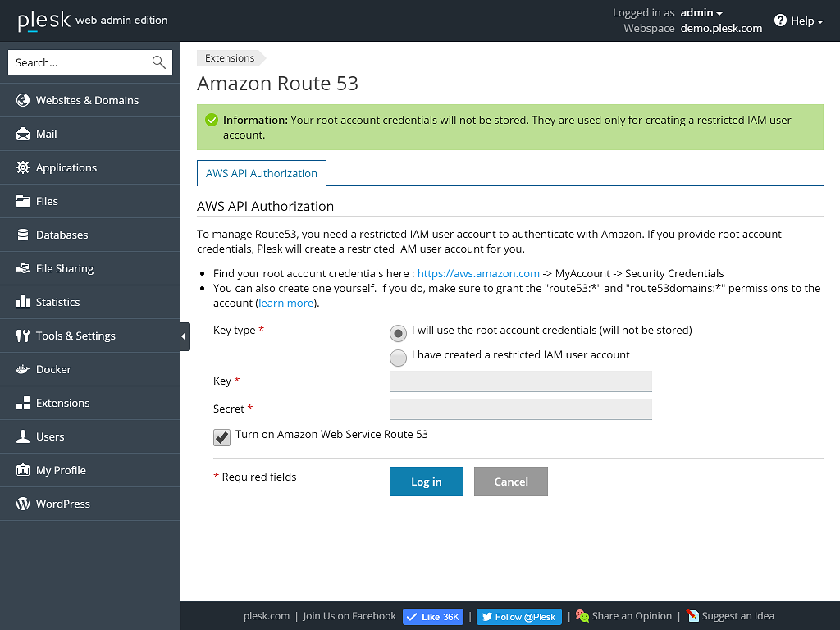840x630 pixels.
Task: Click the Databases cylinder icon
Action: [x=23, y=235]
